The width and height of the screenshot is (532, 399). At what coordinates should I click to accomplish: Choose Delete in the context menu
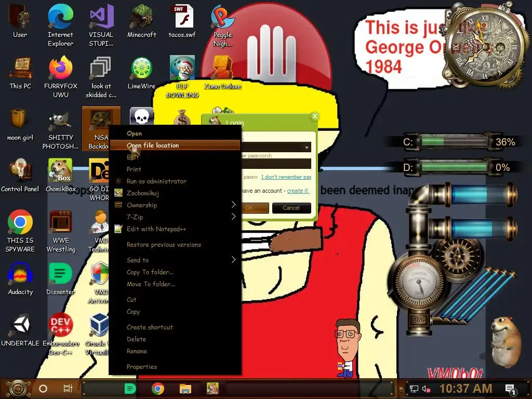(x=175, y=339)
